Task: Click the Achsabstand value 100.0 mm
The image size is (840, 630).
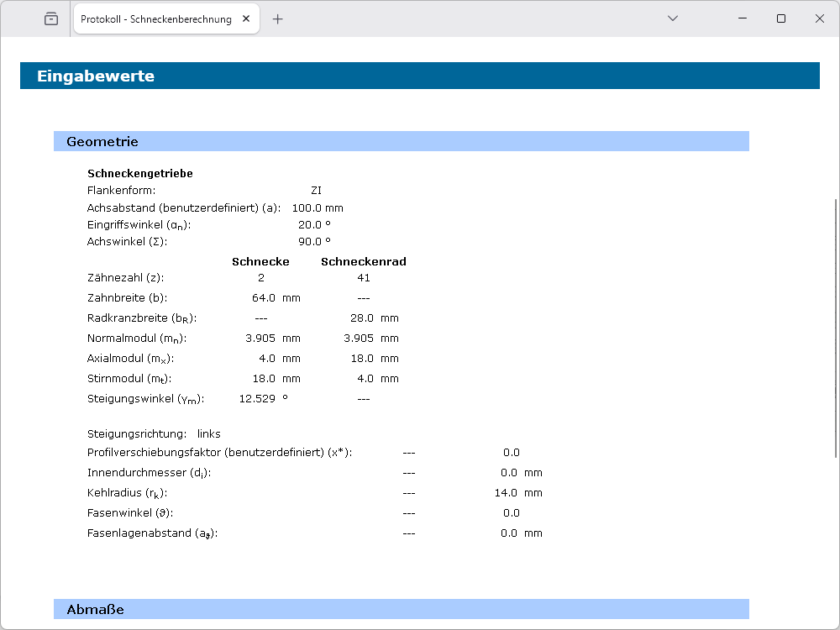Action: pos(318,207)
